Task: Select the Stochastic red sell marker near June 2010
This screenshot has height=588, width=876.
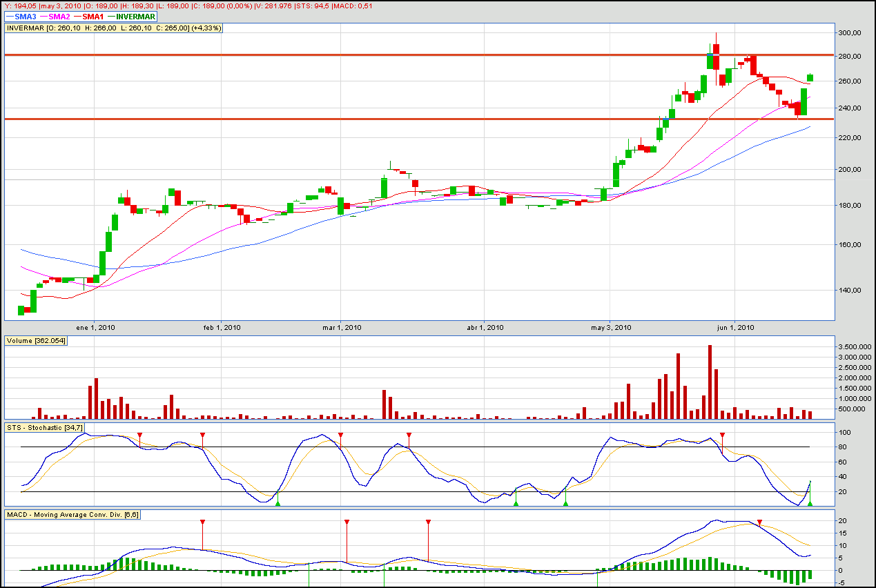Action: click(x=722, y=435)
